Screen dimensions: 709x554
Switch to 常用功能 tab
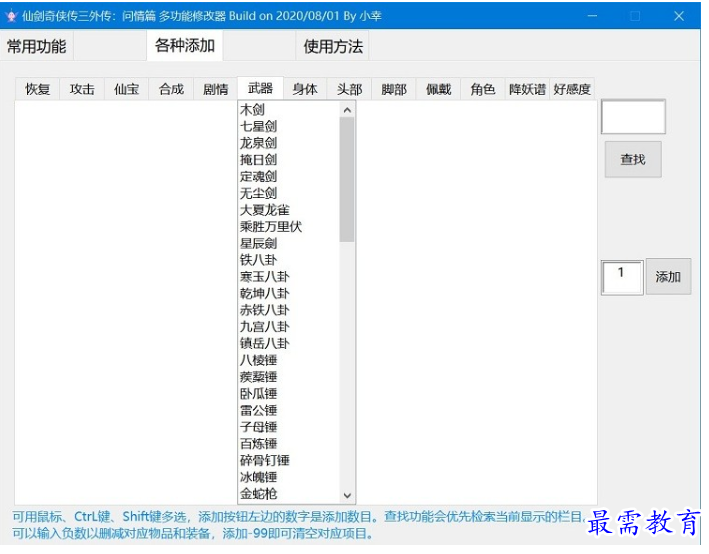click(37, 46)
